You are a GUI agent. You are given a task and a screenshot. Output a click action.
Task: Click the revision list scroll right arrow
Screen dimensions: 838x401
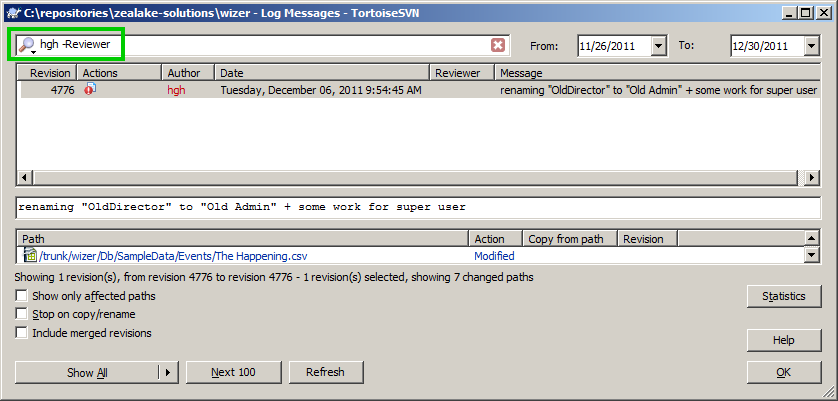[x=812, y=178]
